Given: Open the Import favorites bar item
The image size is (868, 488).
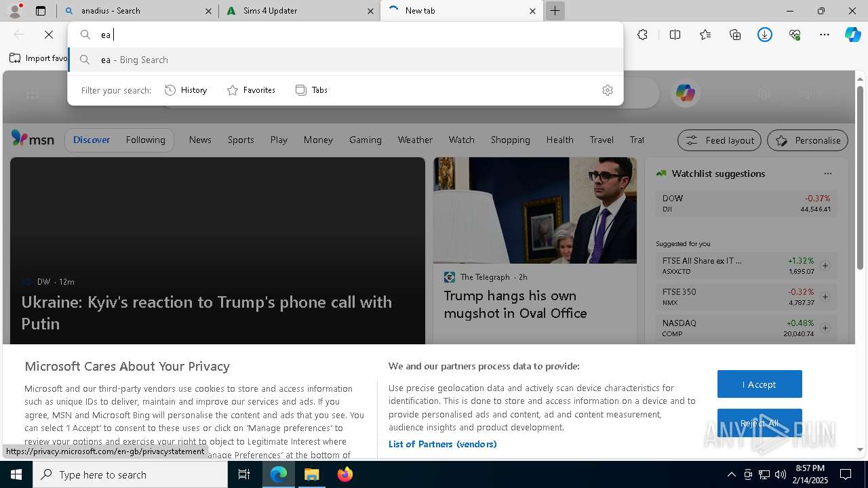Looking at the screenshot, I should (38, 58).
